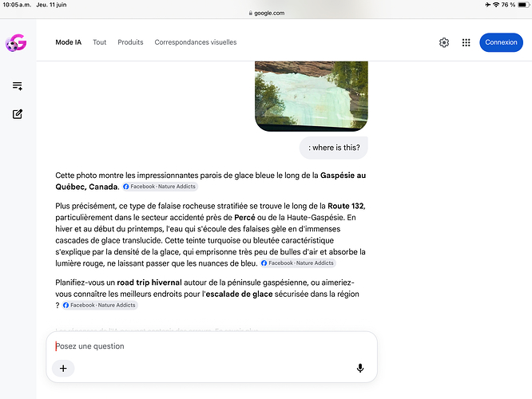Select the bold text 'Percé'
Screen dimensions: 532x399
(x=244, y=218)
